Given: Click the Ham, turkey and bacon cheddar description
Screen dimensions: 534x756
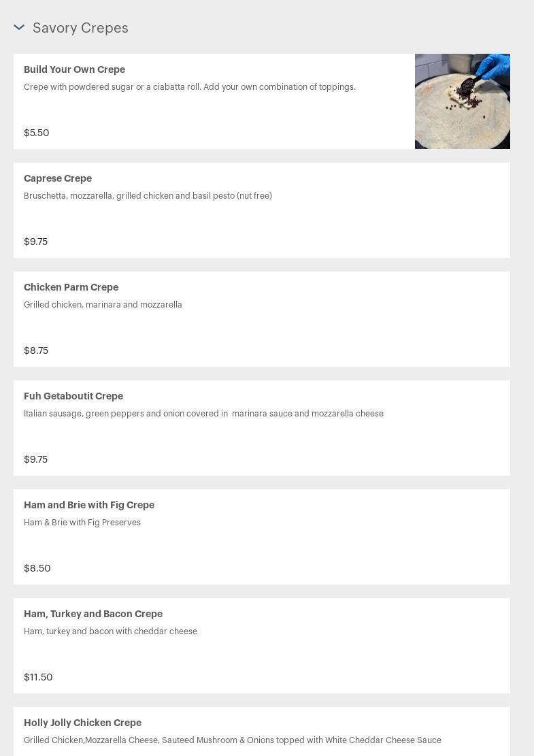Looking at the screenshot, I should click(x=110, y=631).
